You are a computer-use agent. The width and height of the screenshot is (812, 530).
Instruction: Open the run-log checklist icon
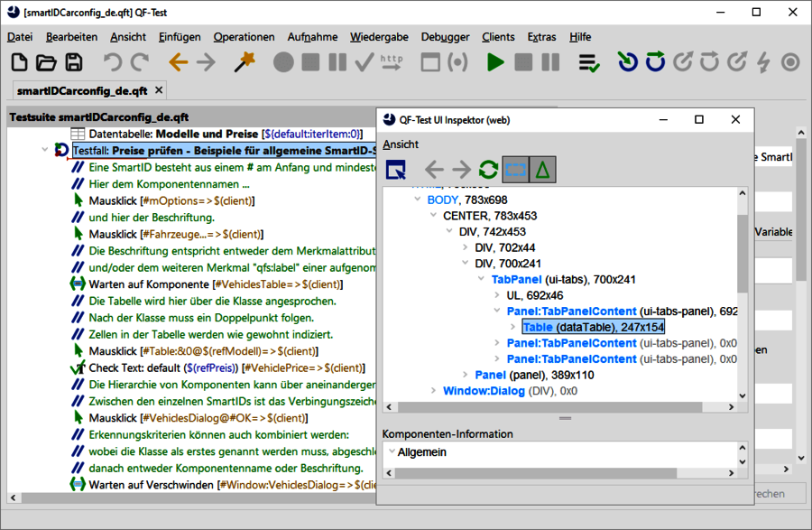coord(589,62)
